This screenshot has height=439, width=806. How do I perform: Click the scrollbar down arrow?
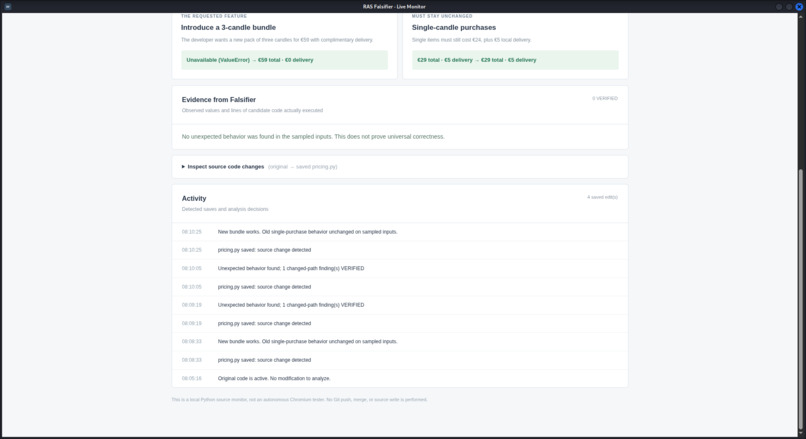pos(801,433)
